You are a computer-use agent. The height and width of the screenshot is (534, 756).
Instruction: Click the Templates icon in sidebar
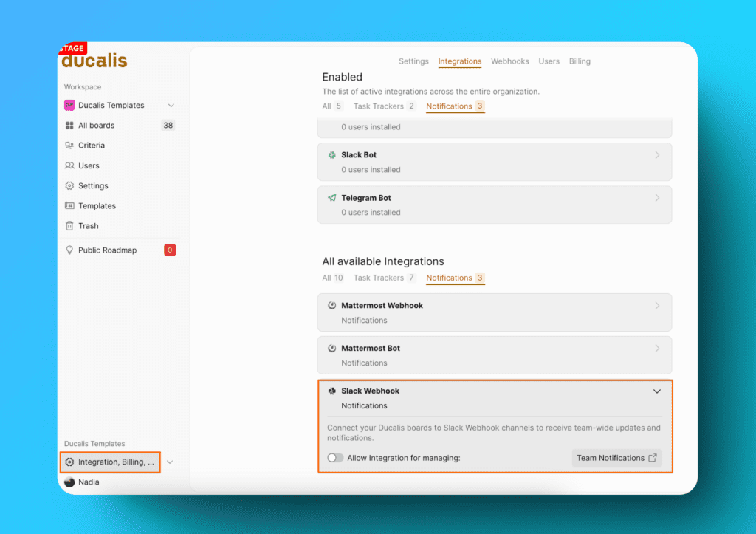69,206
